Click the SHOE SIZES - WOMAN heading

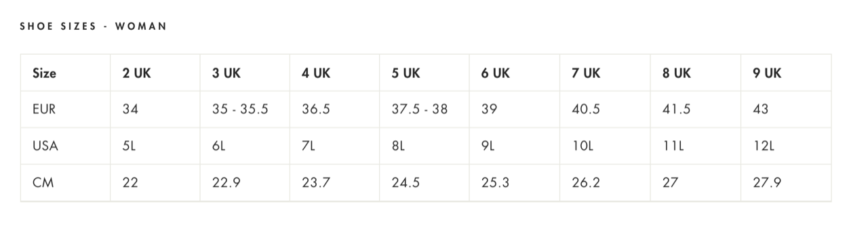pos(93,26)
